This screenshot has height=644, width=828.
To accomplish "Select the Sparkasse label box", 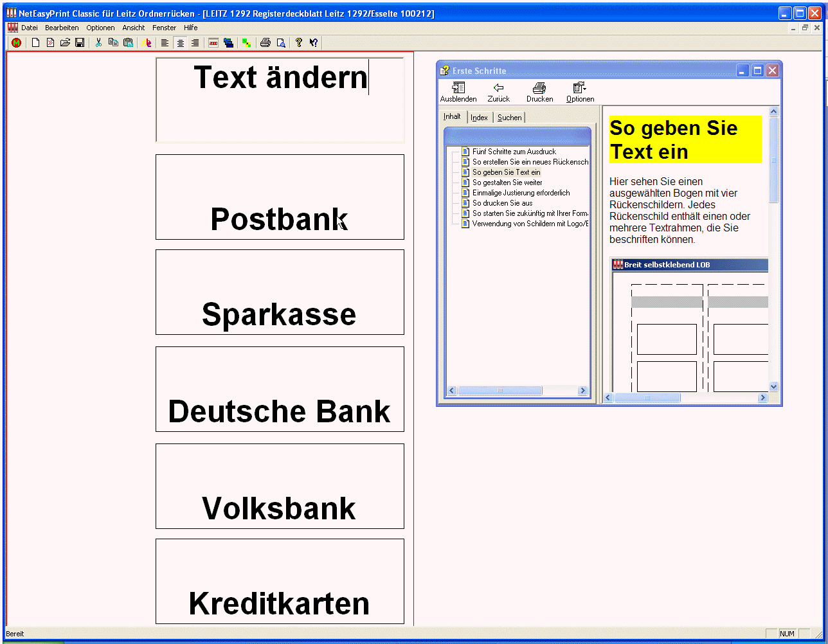I will (x=280, y=292).
